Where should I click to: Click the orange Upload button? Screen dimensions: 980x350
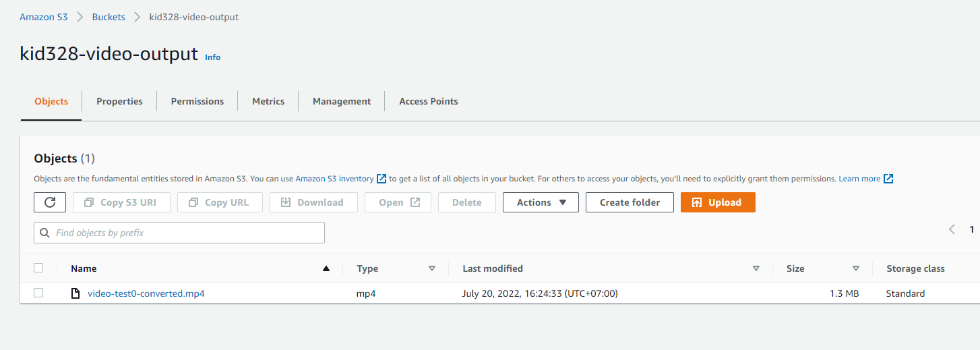pos(718,202)
